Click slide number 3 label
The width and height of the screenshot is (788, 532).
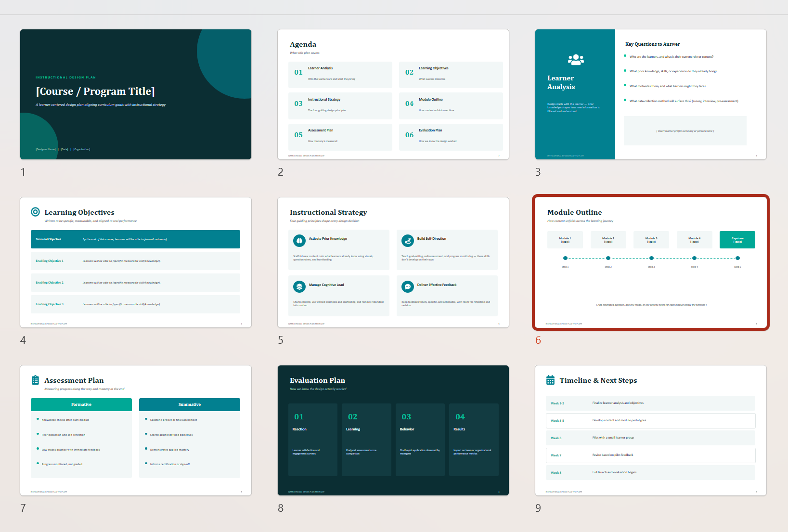(538, 172)
